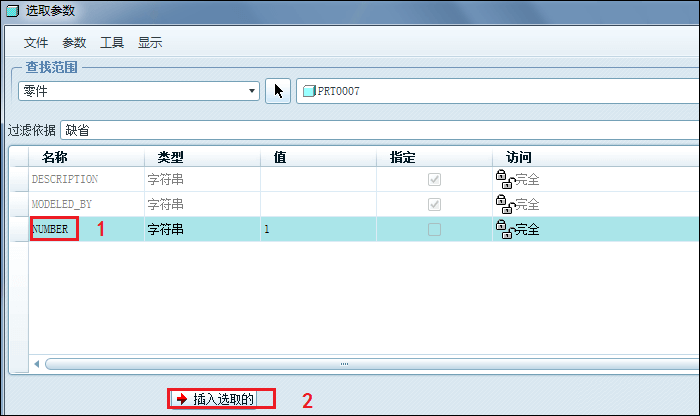Click access lock icon for MODELED_BY
This screenshot has height=416, width=700.
coord(505,204)
